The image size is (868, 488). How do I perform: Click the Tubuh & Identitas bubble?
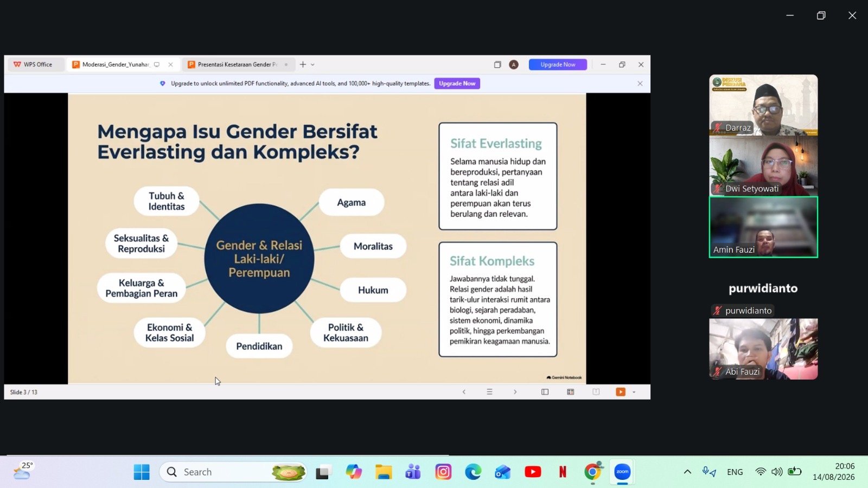tap(167, 201)
